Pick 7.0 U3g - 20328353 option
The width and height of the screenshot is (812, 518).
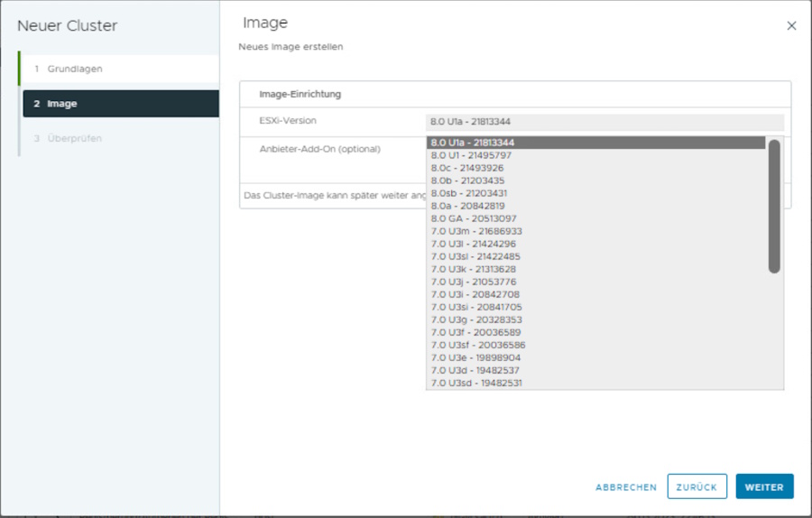[x=595, y=319]
